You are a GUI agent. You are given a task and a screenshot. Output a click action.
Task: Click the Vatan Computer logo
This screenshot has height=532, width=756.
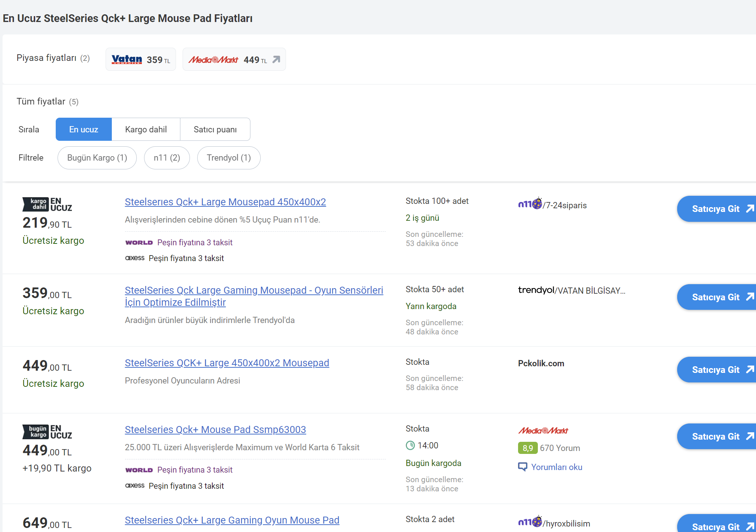pyautogui.click(x=126, y=59)
